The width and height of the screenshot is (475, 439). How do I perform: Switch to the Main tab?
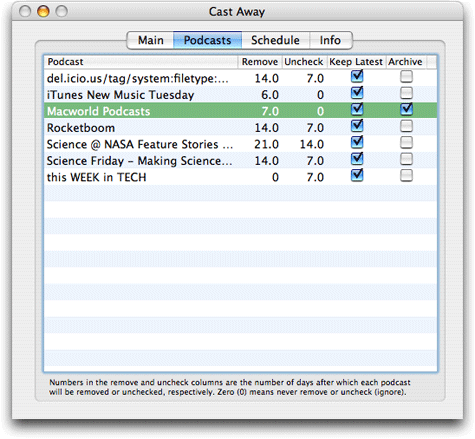[150, 40]
